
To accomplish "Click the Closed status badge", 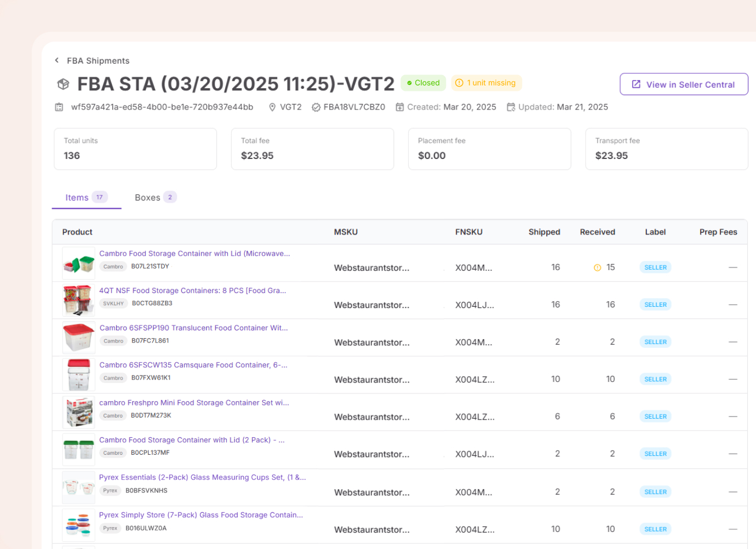I will tap(423, 83).
